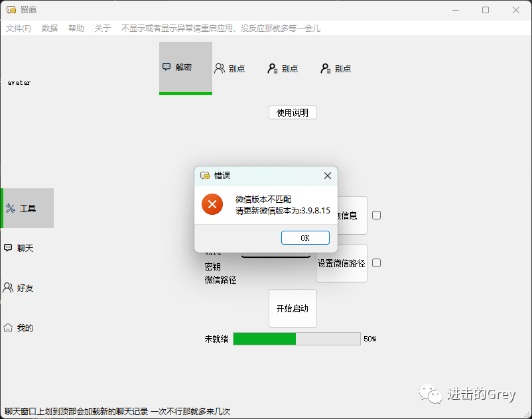This screenshot has height=419, width=532.
Task: Click OK in the error dialog
Action: (305, 237)
